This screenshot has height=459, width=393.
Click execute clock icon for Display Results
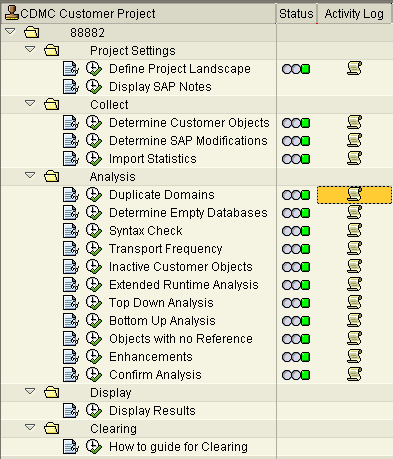94,410
